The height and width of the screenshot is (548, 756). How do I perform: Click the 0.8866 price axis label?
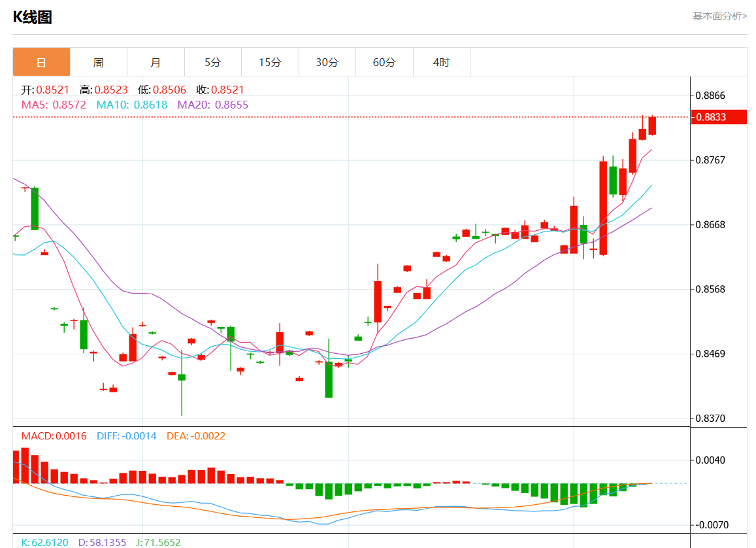click(x=710, y=95)
